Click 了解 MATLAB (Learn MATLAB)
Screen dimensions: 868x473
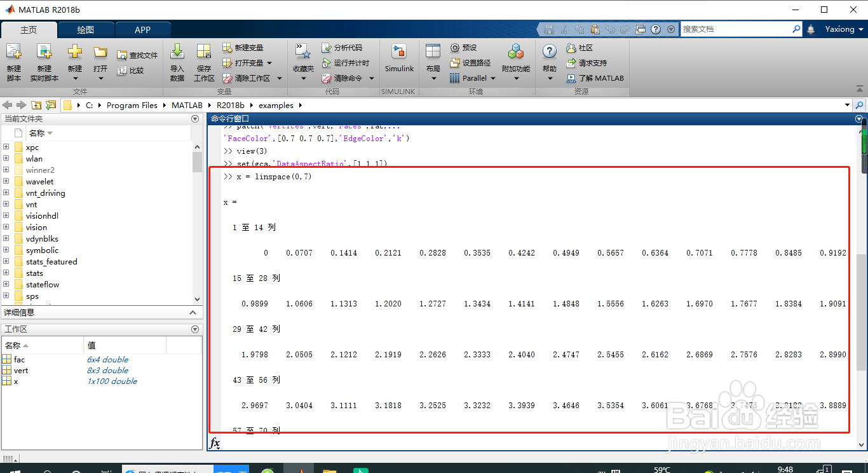coord(595,78)
